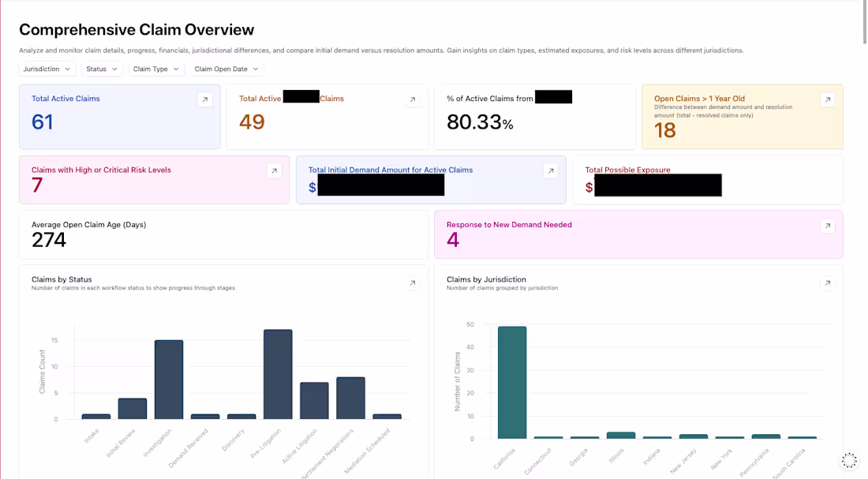This screenshot has height=479, width=868.
Task: Click the Open Claims value 18
Action: [x=665, y=131]
